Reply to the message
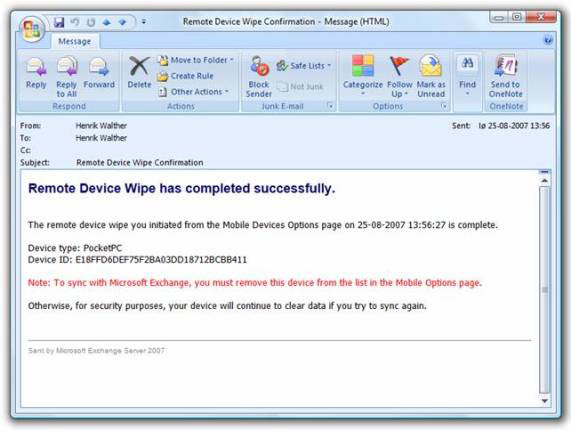 click(x=36, y=74)
